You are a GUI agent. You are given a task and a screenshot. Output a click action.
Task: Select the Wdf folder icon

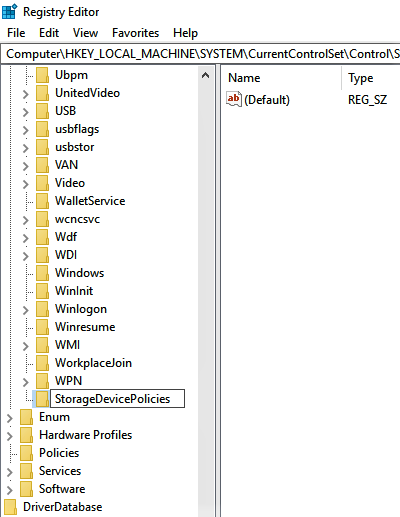(x=42, y=237)
